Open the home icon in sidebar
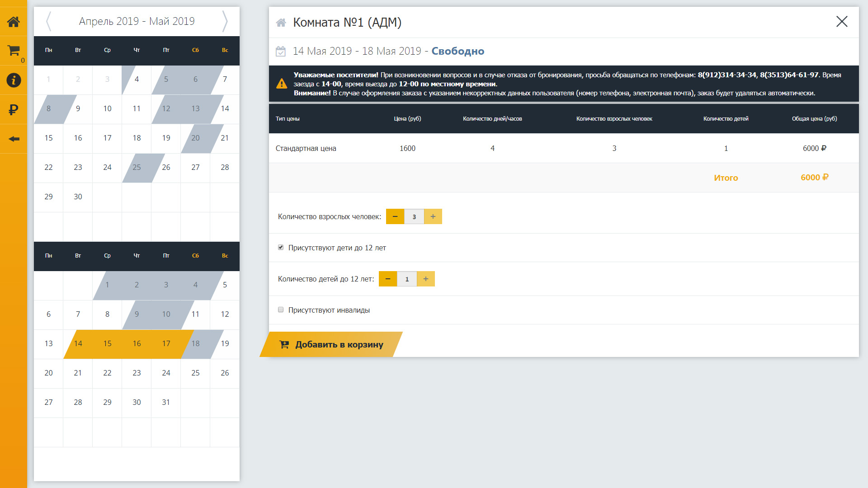 (14, 21)
